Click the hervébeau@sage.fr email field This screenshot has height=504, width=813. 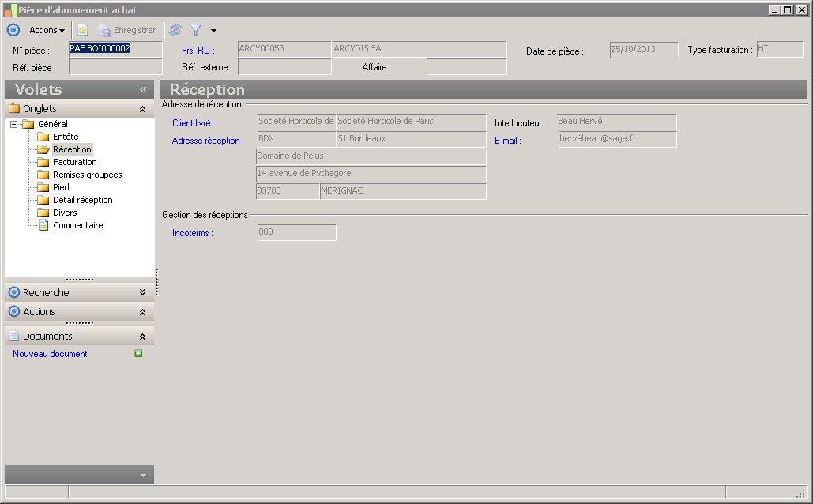[x=618, y=139]
